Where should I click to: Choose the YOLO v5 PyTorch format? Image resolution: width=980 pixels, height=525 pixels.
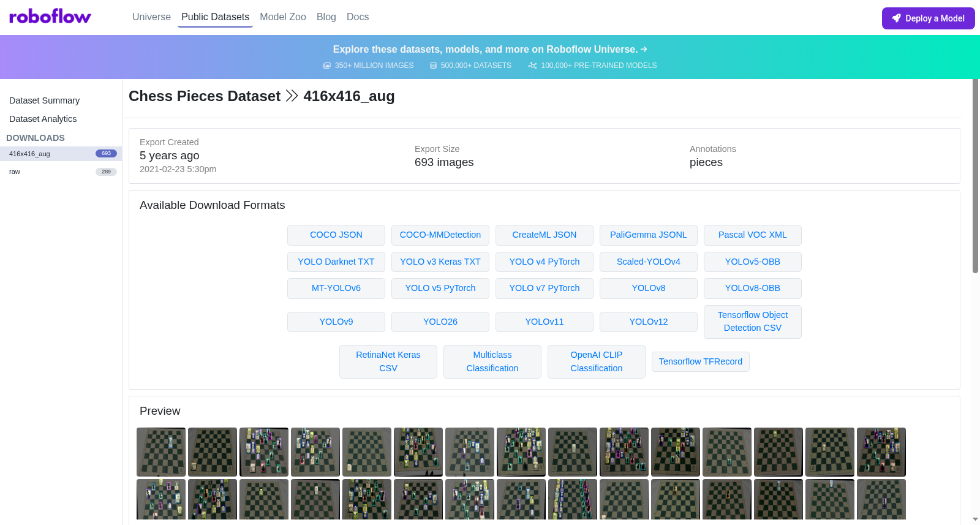click(x=440, y=289)
